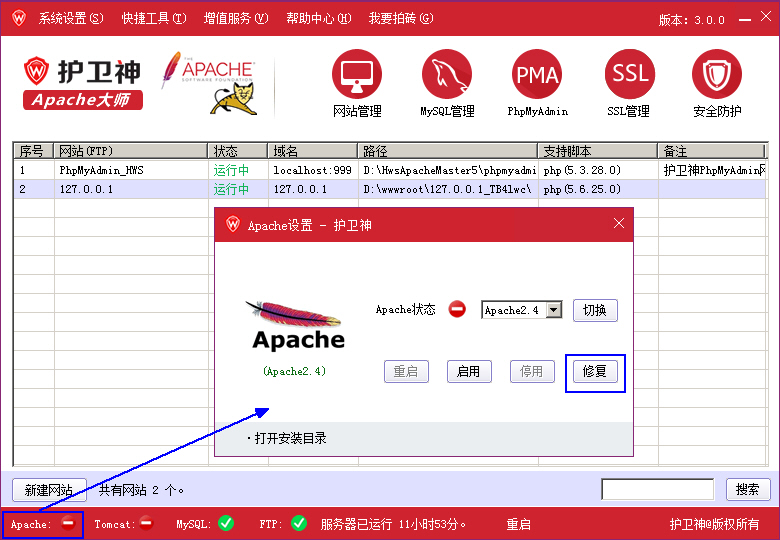Viewport: 780px width, 540px height.
Task: Open the 网站管理 monitor icon
Action: (x=357, y=74)
